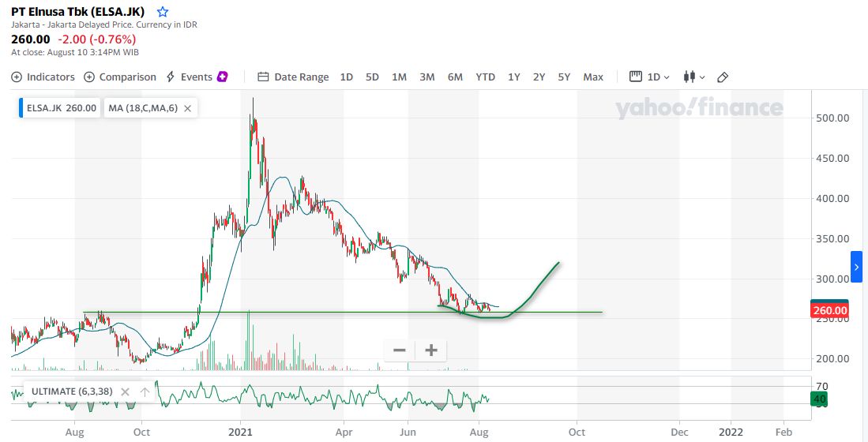Click the green 40 oscillator value tag
The image size is (868, 442).
[820, 399]
